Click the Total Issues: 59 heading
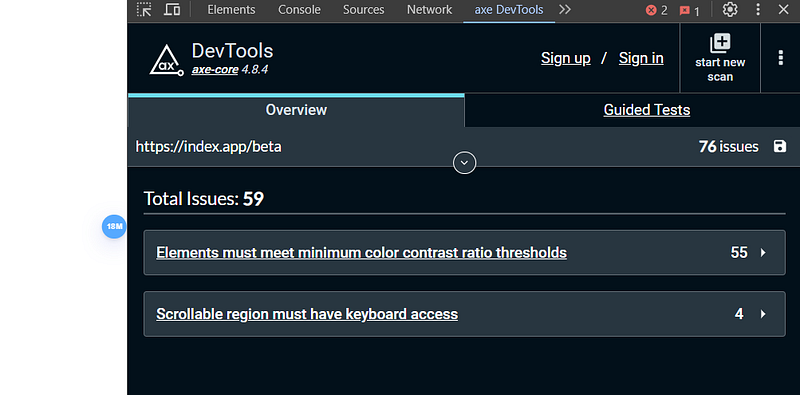 (x=204, y=199)
